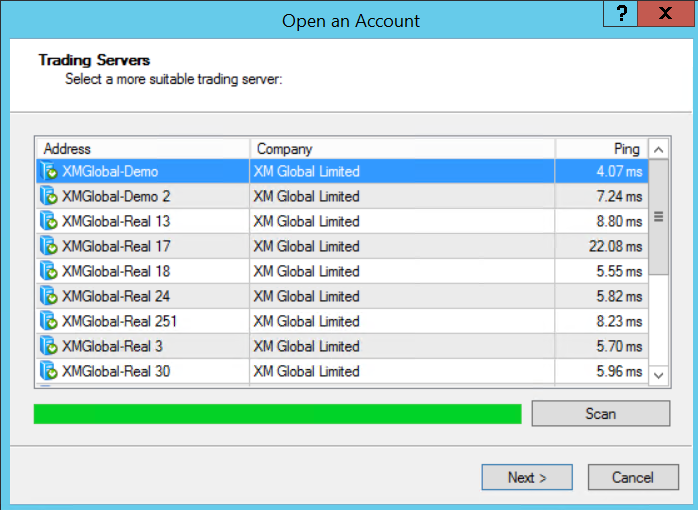The height and width of the screenshot is (510, 698).
Task: Click the 5.55 ms ping value
Action: pyautogui.click(x=619, y=271)
